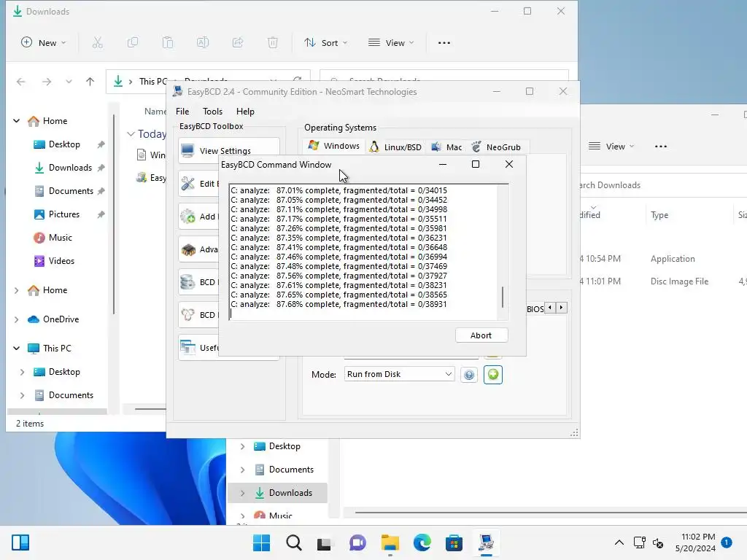
Task: Expand the second Home tree node
Action: pos(17,290)
